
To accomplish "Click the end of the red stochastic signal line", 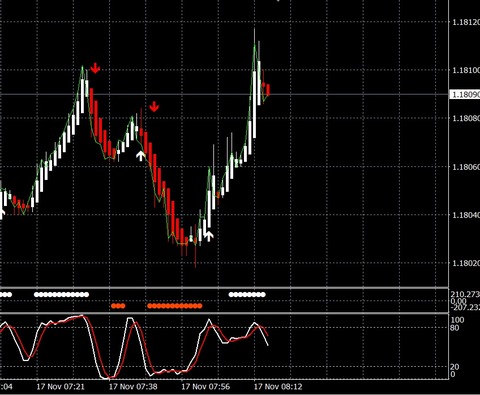I will [x=268, y=335].
